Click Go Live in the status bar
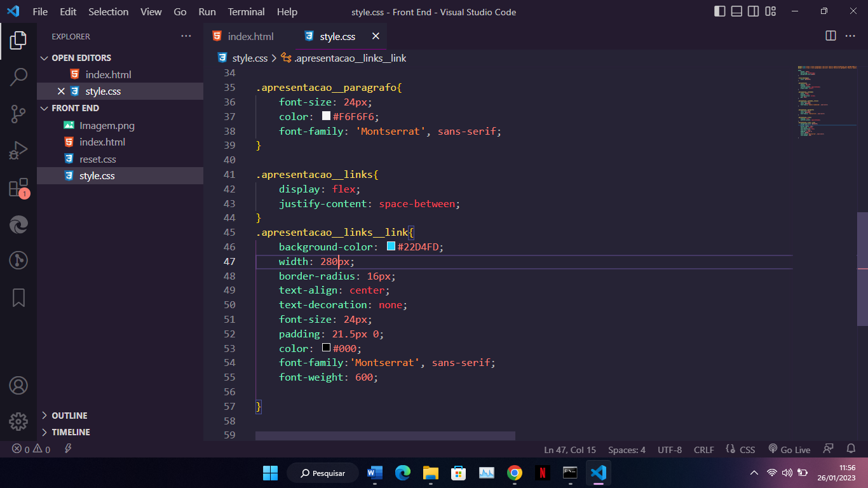Viewport: 868px width, 488px height. click(789, 449)
